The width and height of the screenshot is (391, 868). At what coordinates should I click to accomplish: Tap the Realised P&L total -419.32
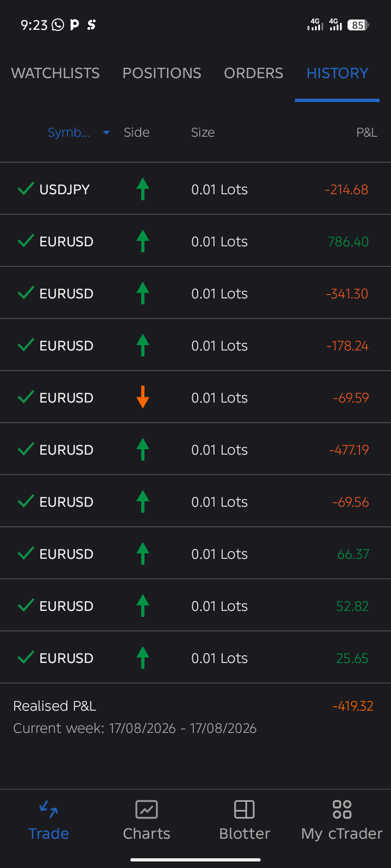(x=353, y=706)
